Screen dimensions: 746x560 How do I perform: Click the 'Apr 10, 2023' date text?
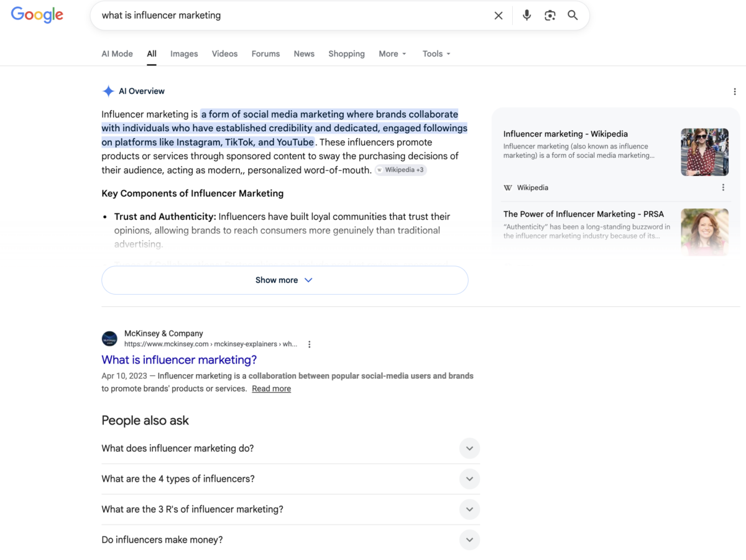(124, 376)
